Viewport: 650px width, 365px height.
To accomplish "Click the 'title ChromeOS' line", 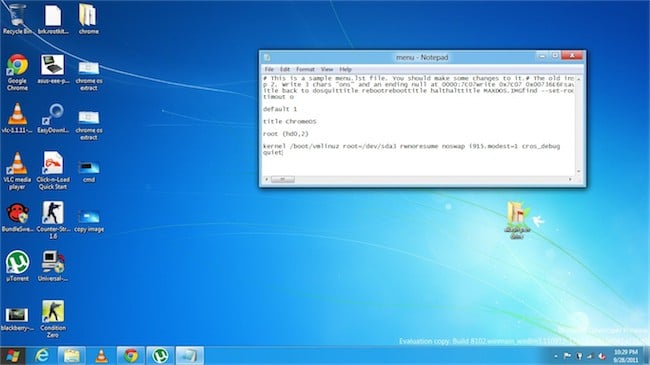I will pos(289,122).
